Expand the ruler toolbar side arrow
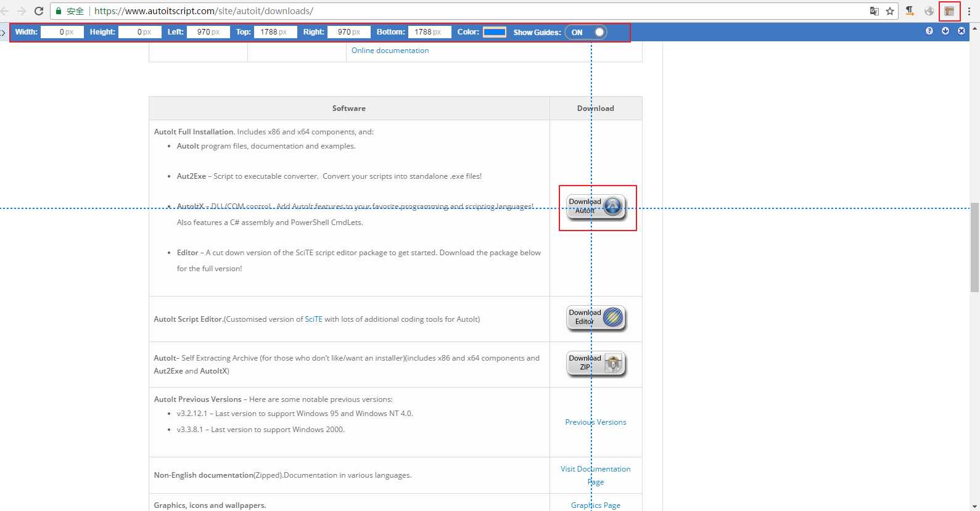 coord(2,32)
